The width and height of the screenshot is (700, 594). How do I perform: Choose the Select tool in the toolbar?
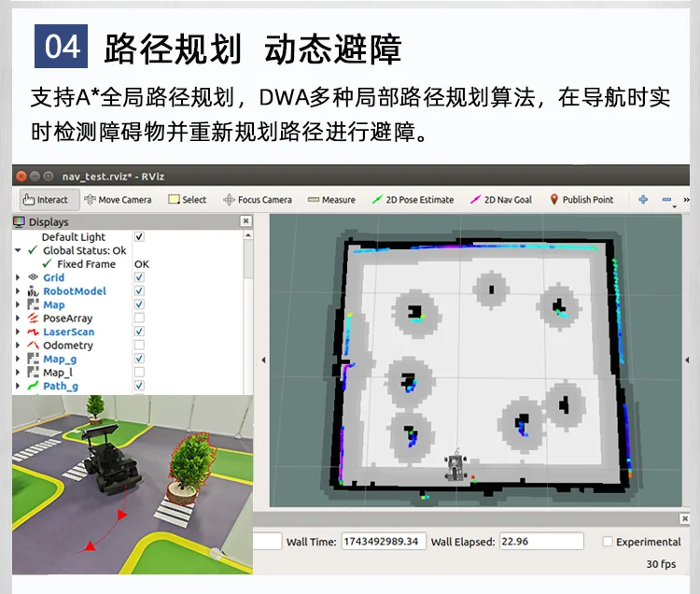(187, 200)
